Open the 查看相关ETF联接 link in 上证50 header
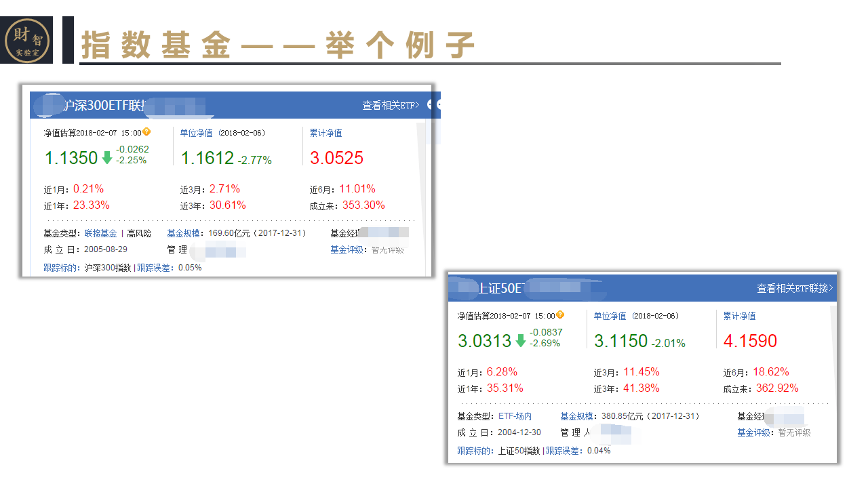This screenshot has height=488, width=868. [x=796, y=288]
